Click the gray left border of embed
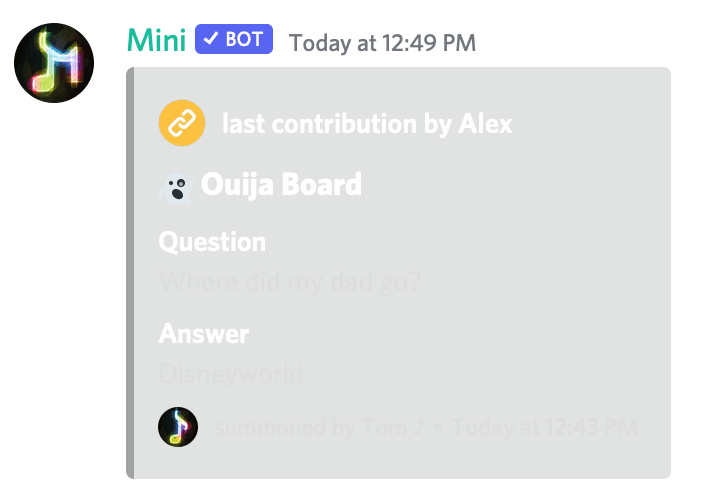The width and height of the screenshot is (702, 487). [130, 273]
